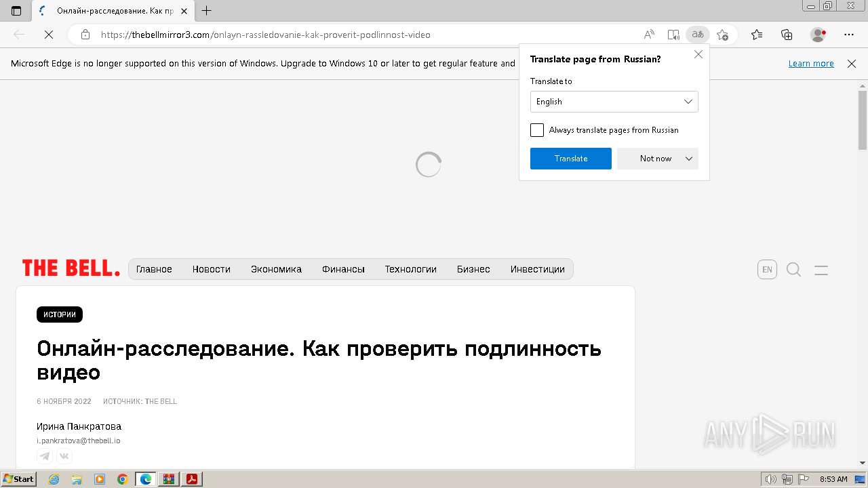The image size is (868, 488).
Task: Click the date 6 НОЯБРЯ 2022
Action: pyautogui.click(x=64, y=401)
